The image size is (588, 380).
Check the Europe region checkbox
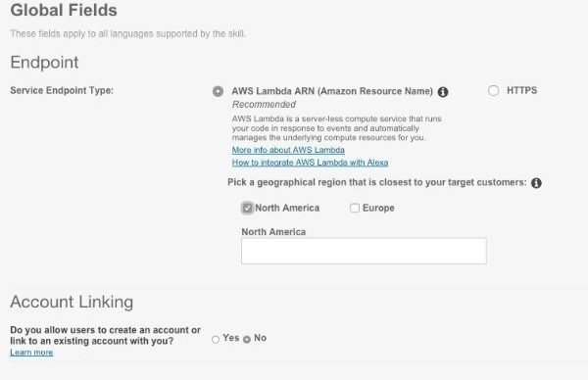click(x=355, y=208)
